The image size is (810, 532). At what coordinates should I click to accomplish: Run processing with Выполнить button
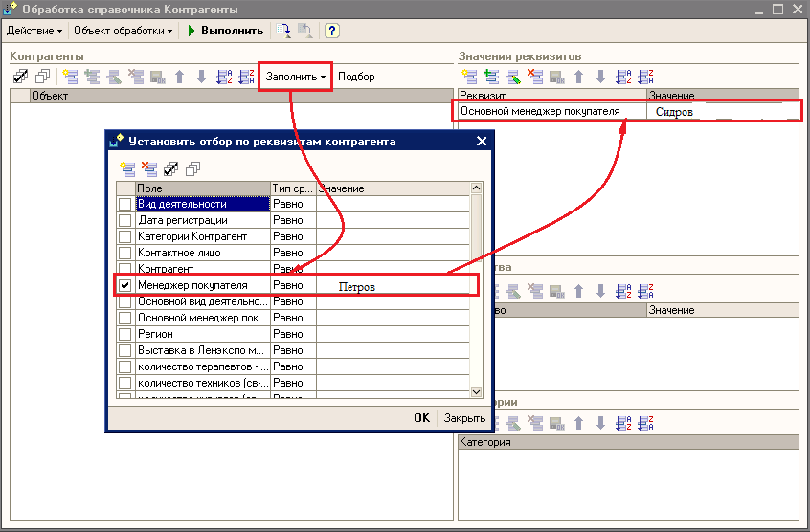225,31
